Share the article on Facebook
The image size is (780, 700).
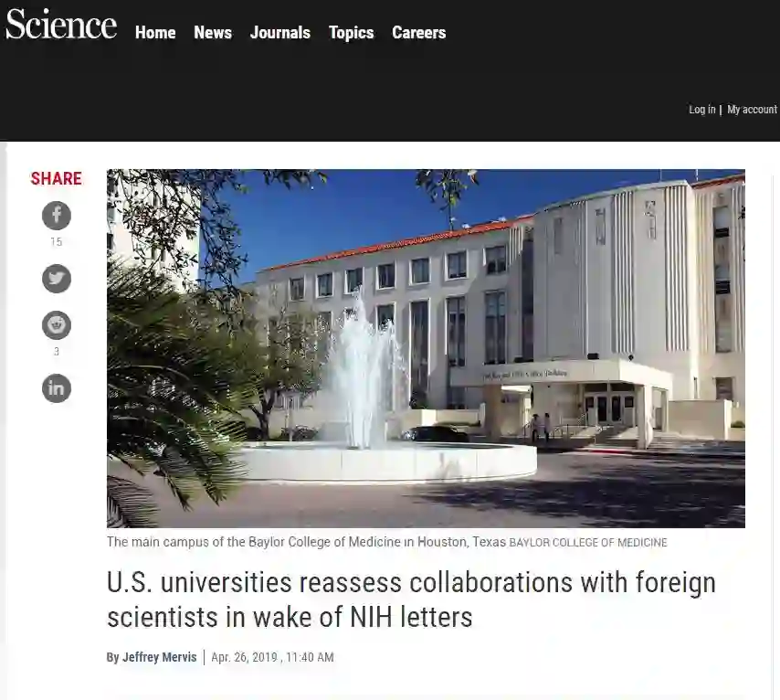pos(57,216)
